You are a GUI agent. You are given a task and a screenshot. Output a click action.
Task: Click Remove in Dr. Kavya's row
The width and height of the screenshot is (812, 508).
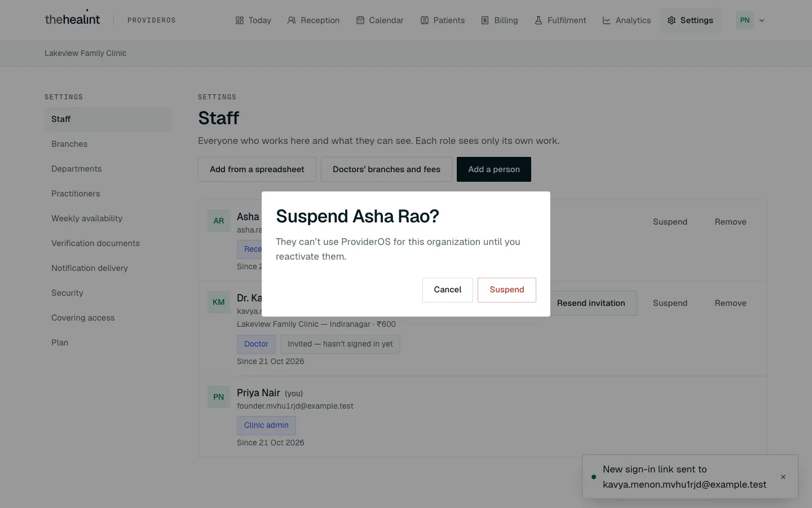point(731,303)
